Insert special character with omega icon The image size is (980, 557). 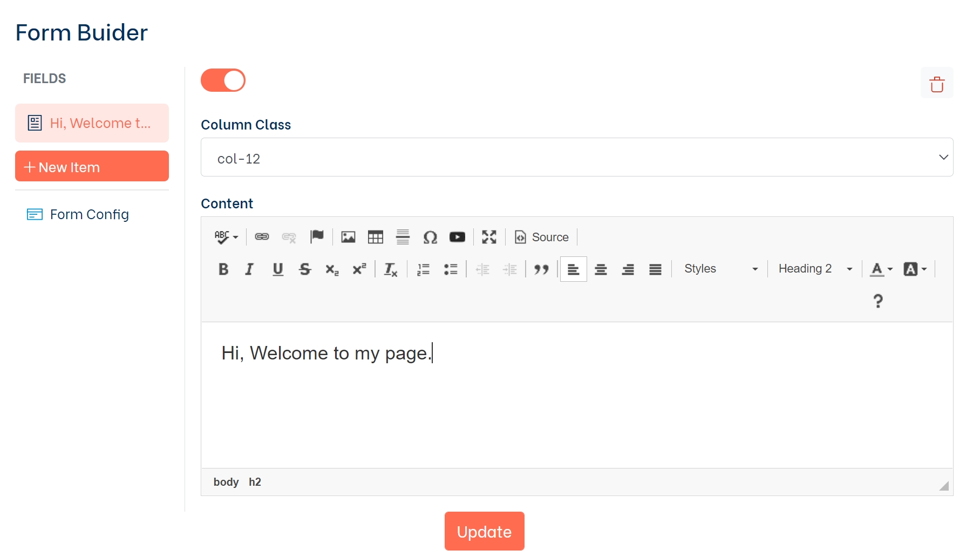pyautogui.click(x=430, y=237)
